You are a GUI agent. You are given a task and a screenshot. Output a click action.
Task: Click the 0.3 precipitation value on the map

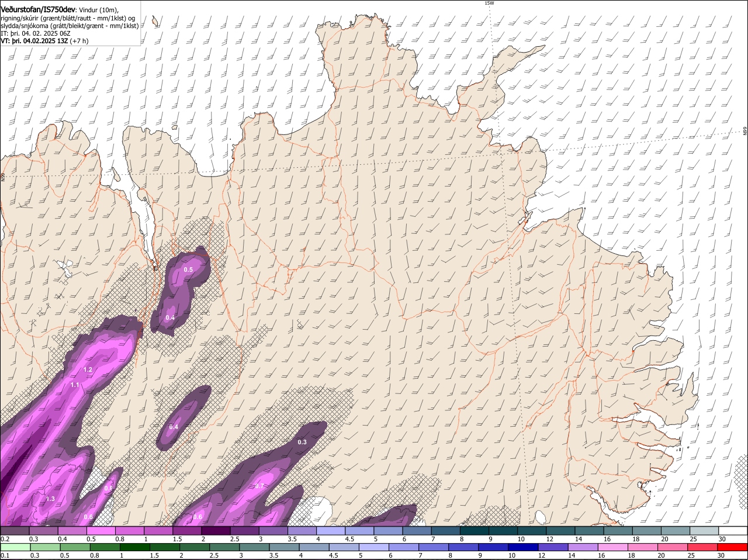coord(302,442)
